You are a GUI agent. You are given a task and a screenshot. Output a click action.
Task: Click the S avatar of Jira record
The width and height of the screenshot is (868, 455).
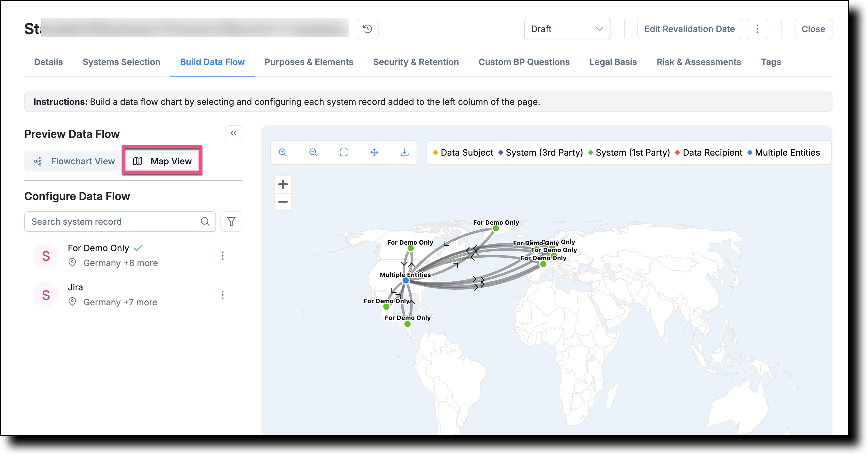pos(46,295)
